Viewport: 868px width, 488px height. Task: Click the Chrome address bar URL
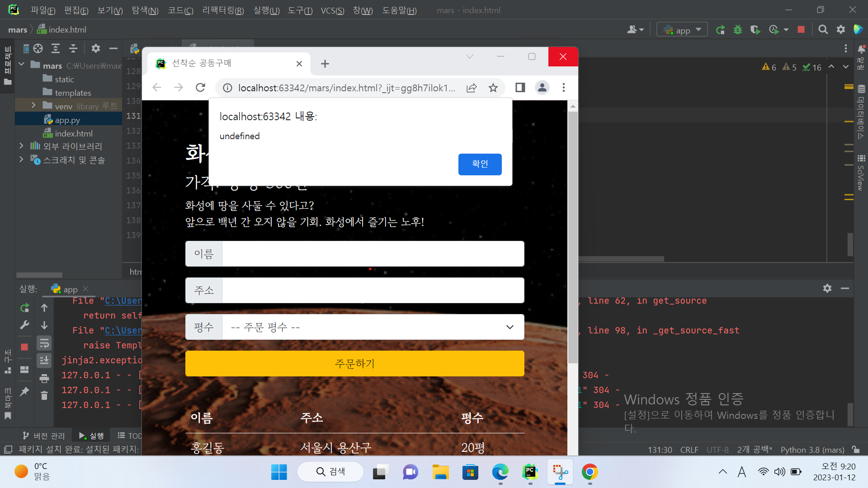pos(347,88)
